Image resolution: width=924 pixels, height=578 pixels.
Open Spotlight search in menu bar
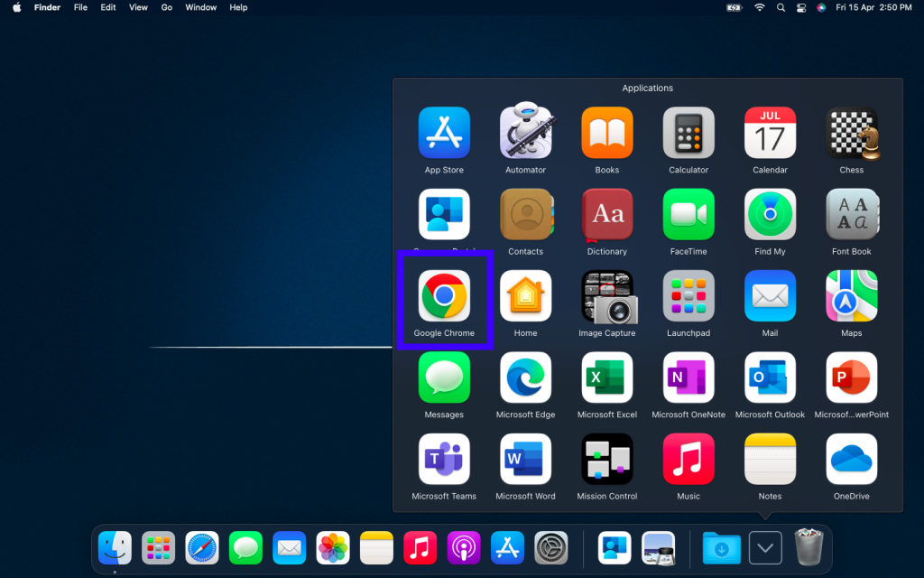click(781, 7)
